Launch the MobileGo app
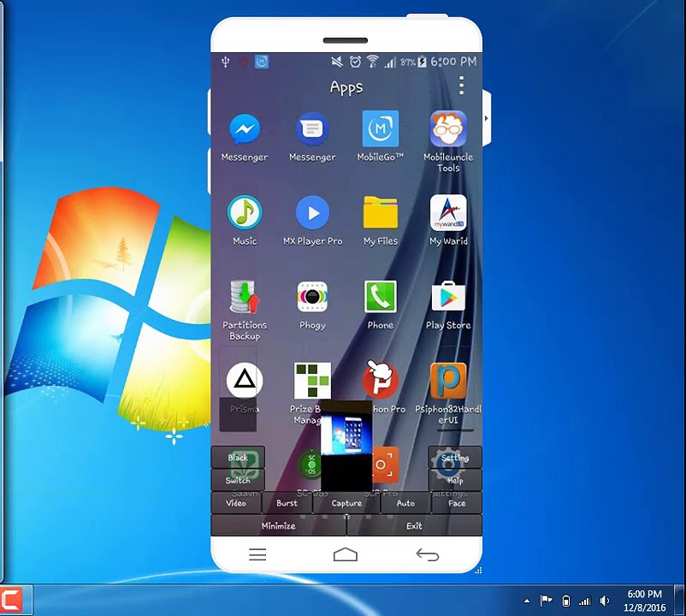Viewport: 686px width, 616px height. click(380, 128)
